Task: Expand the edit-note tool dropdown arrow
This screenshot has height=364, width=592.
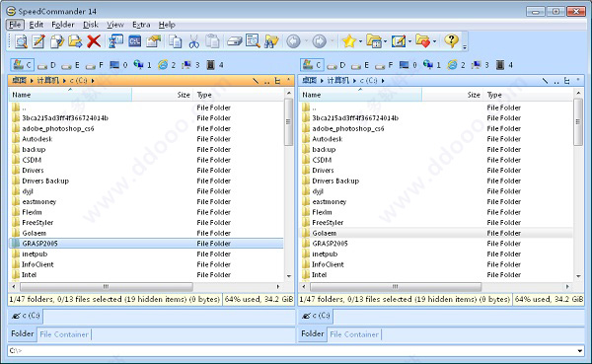Action: [410, 41]
